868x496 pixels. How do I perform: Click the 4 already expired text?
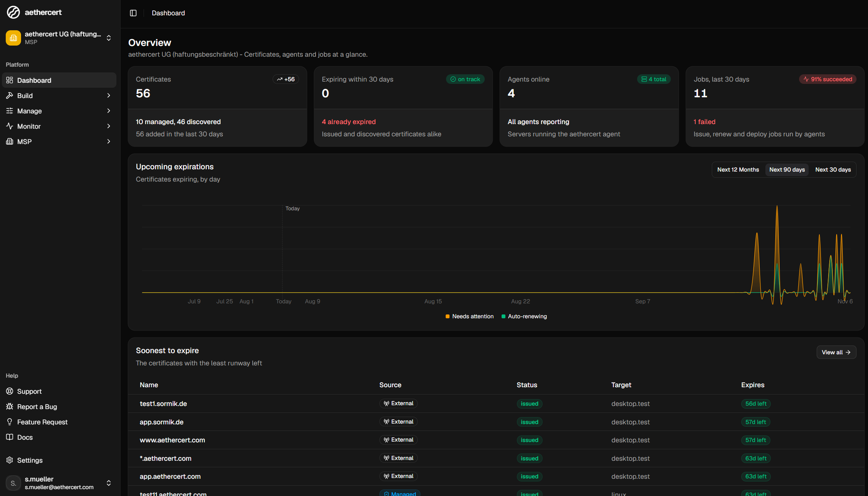(x=349, y=122)
